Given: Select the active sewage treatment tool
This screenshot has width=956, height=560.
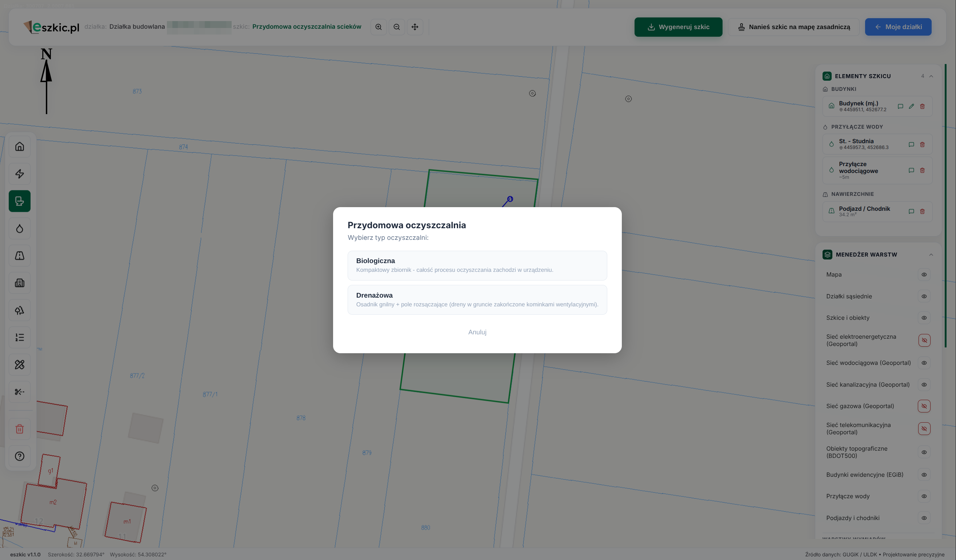Looking at the screenshot, I should [x=20, y=201].
